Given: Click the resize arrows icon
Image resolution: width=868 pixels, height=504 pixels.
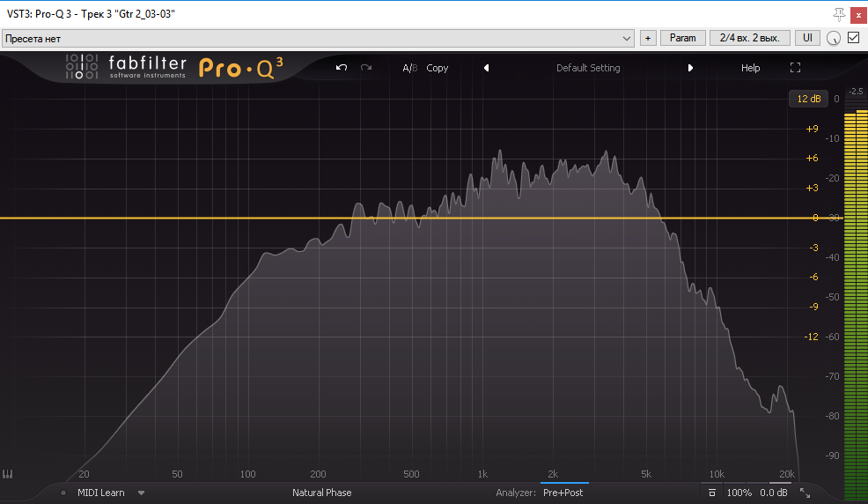Looking at the screenshot, I should coord(805,493).
